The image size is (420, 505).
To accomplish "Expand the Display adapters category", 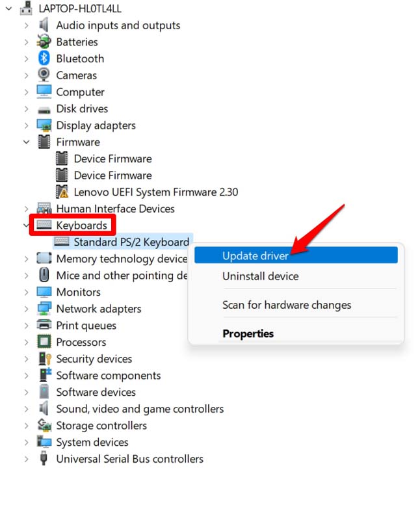I will (26, 125).
